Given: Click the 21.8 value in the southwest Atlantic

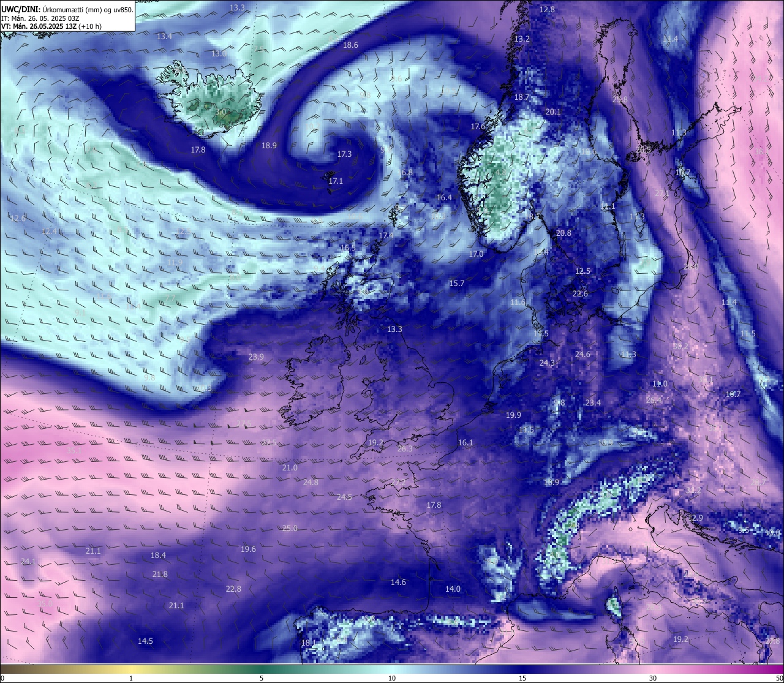Looking at the screenshot, I should pos(160,575).
